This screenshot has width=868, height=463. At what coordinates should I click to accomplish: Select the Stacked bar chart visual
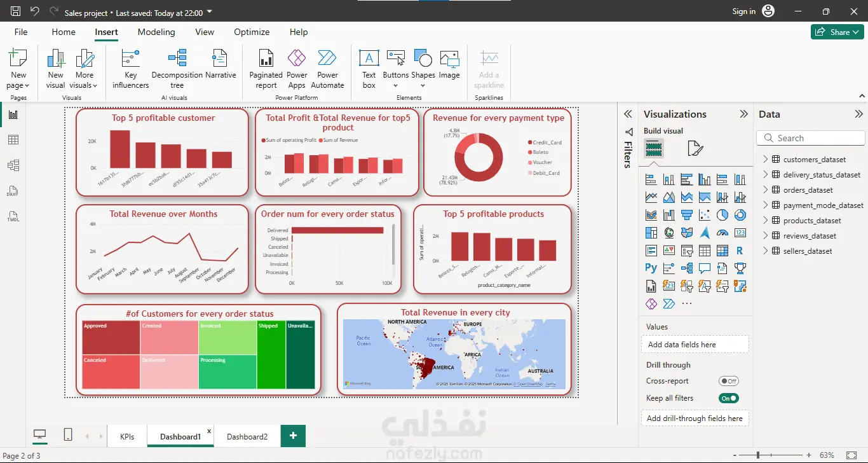pyautogui.click(x=651, y=179)
